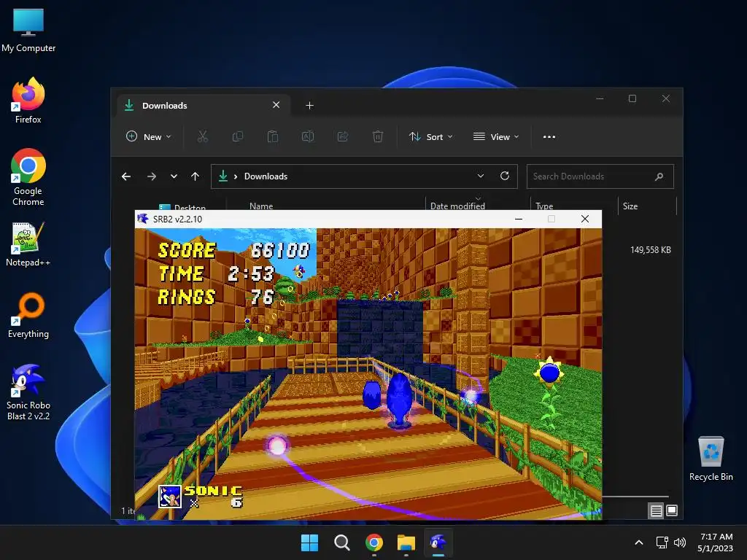Screen dimensions: 747x560
Task: Click the Cut icon in Explorer toolbar
Action: 203,136
